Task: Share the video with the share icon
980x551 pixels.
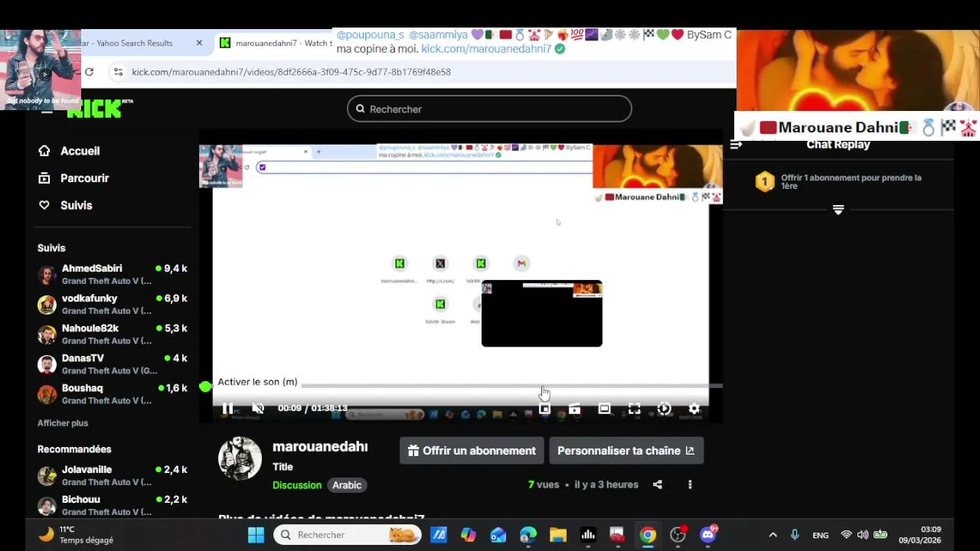Action: pyautogui.click(x=657, y=484)
